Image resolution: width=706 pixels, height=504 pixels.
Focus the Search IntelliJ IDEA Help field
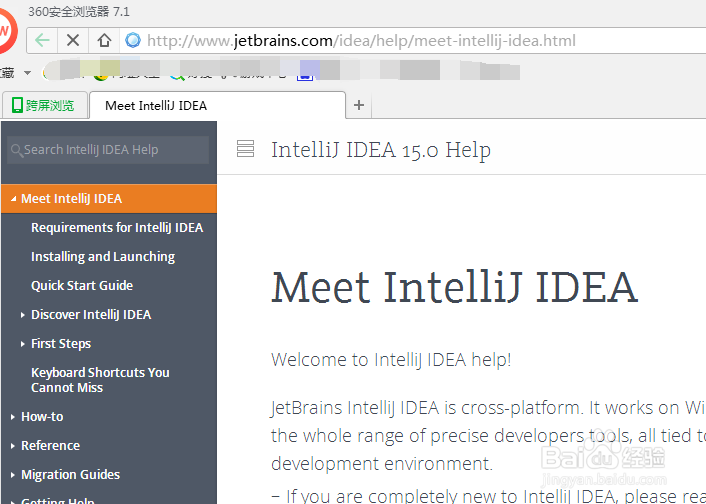click(108, 150)
